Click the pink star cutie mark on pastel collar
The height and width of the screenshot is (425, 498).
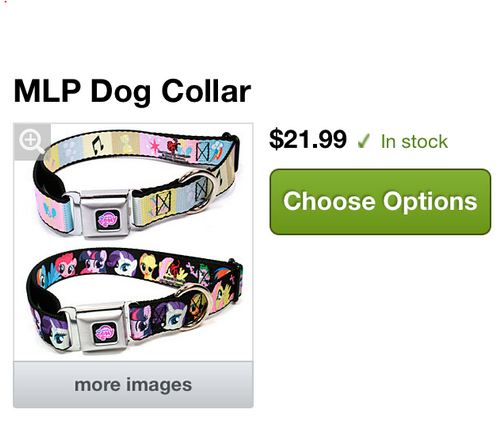(156, 145)
